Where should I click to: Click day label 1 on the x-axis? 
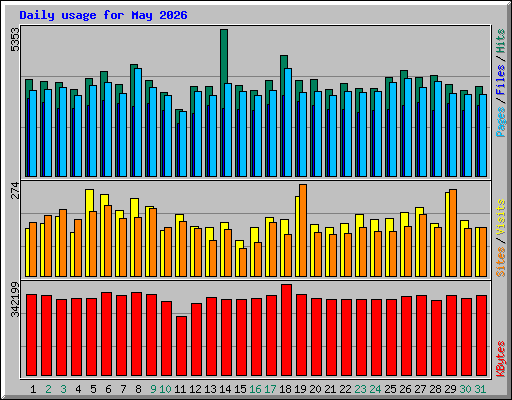point(33,389)
